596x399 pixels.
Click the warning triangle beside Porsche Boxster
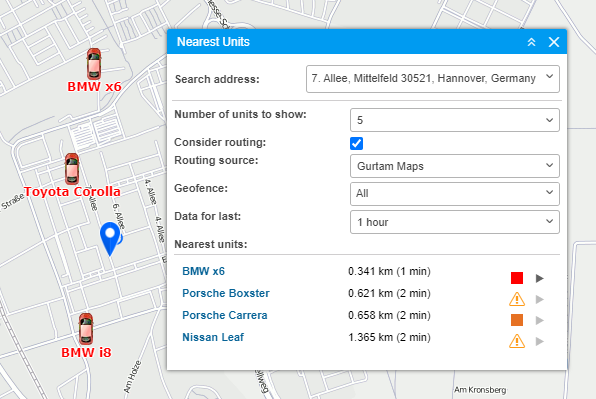pyautogui.click(x=517, y=299)
